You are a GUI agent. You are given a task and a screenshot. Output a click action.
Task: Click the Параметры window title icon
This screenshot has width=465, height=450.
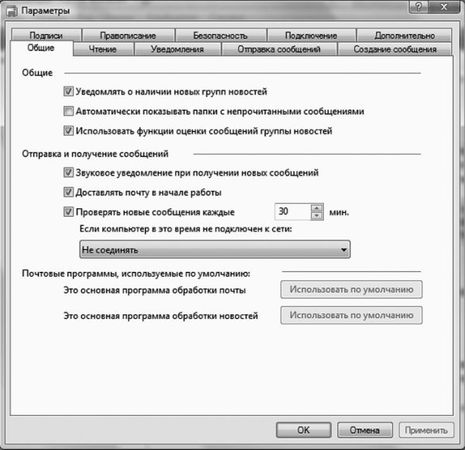pos(12,12)
